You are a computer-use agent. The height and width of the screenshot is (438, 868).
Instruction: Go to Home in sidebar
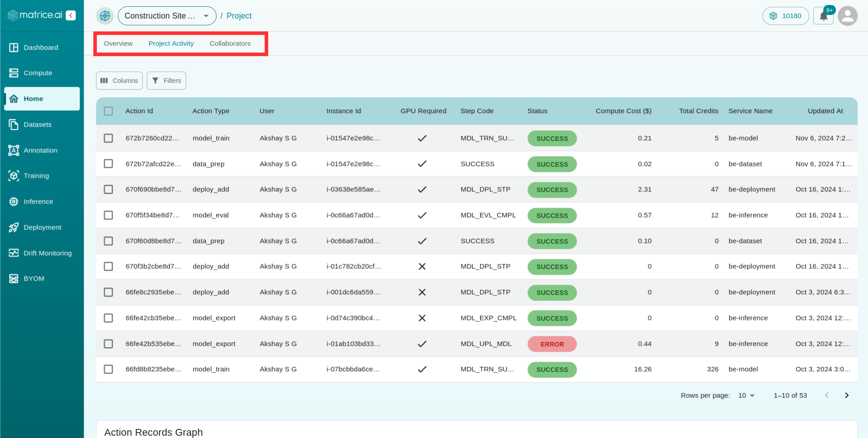coord(42,99)
